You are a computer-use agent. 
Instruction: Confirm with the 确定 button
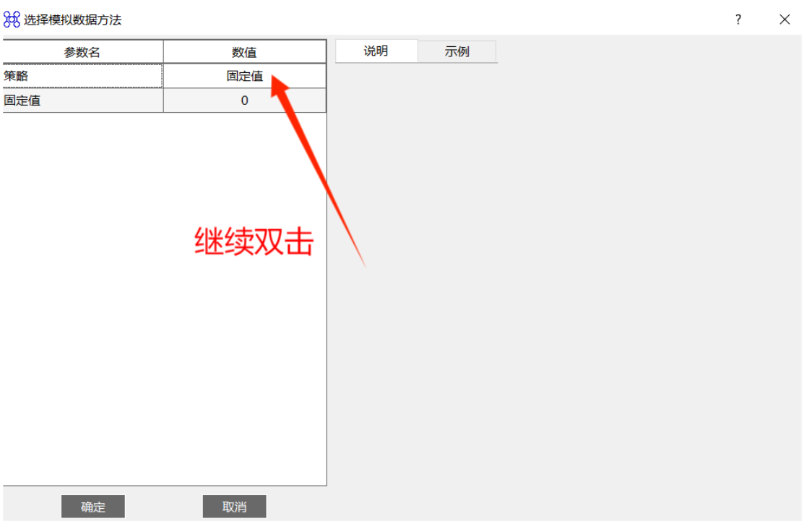[x=93, y=507]
